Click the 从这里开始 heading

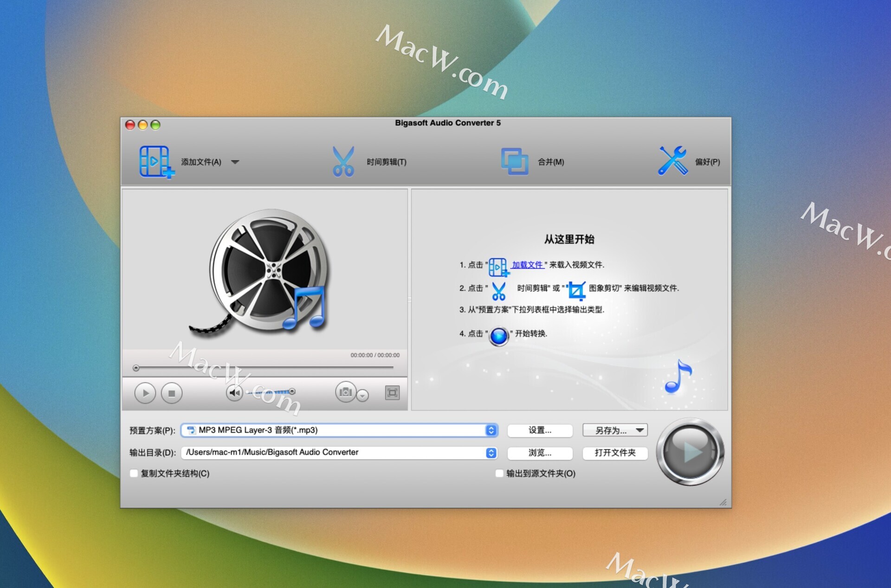(x=569, y=239)
